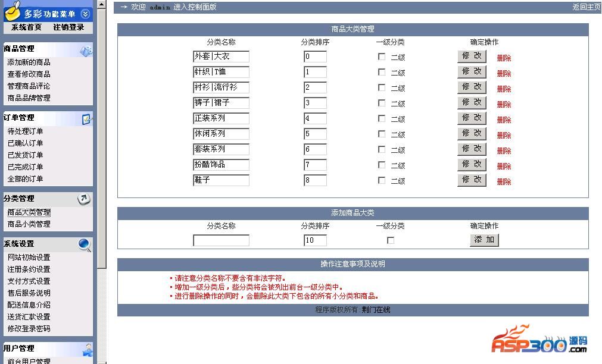Click the 用户管理 person icon
The height and width of the screenshot is (364, 602).
click(88, 349)
